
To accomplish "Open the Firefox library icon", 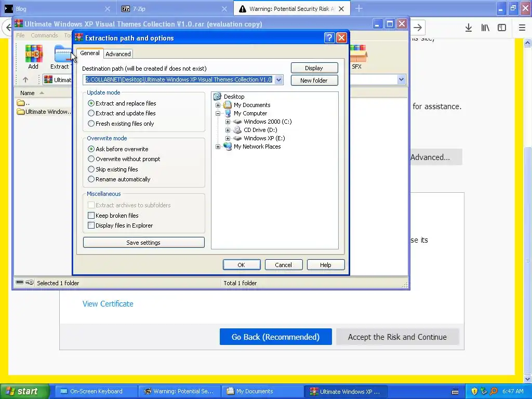I will point(485,28).
